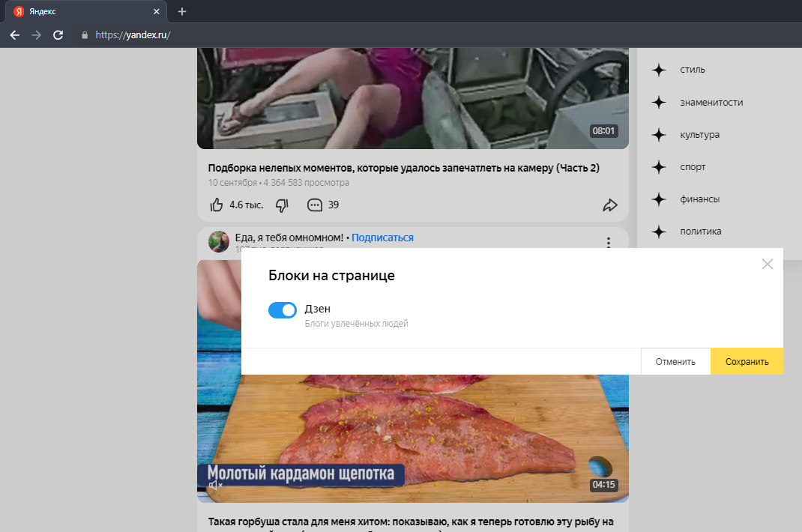
Task: Go back in browser history
Action: [x=15, y=34]
